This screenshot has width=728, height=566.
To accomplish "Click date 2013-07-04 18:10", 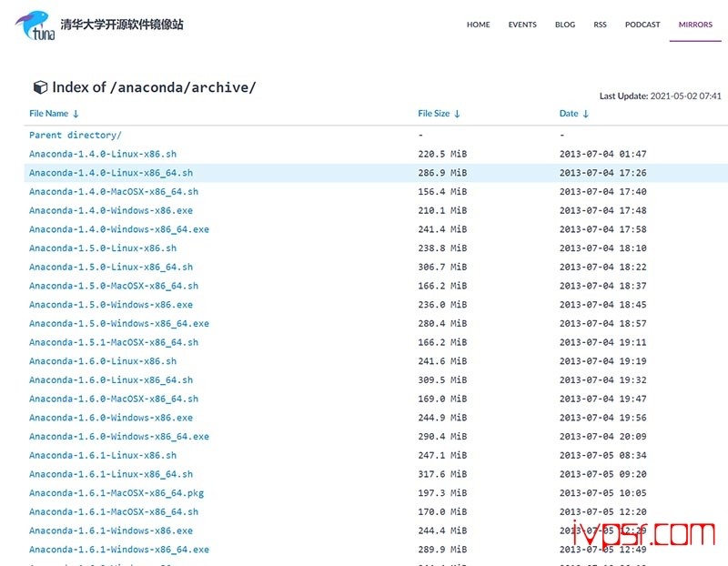I will pos(602,248).
